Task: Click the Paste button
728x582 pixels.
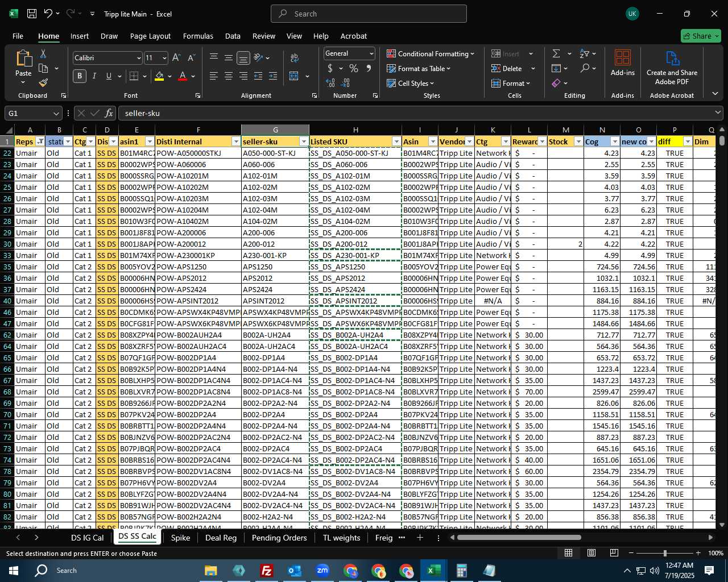Action: 23,67
